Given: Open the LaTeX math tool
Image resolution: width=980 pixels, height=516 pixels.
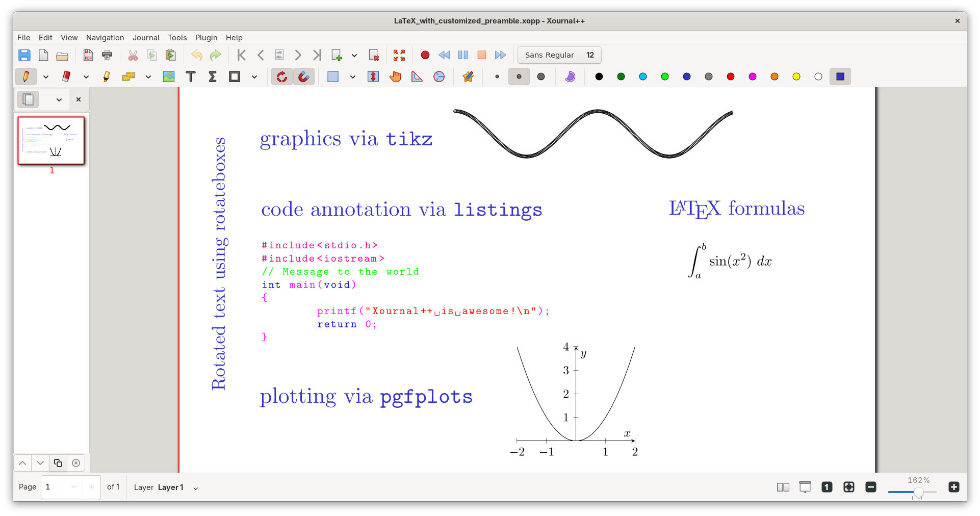Looking at the screenshot, I should [x=213, y=76].
